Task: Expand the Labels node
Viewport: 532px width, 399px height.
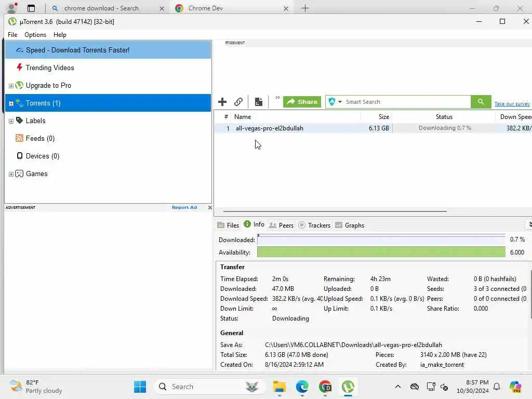Action: [x=11, y=121]
